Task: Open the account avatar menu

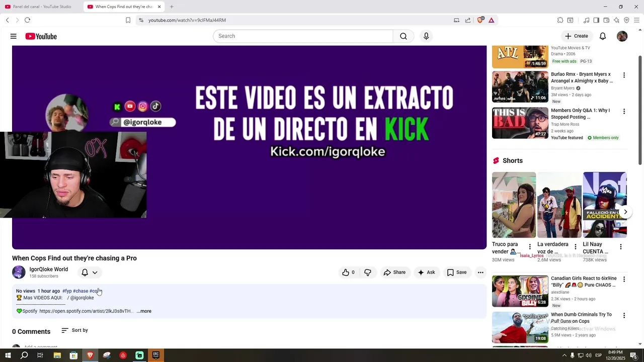Action: [622, 36]
